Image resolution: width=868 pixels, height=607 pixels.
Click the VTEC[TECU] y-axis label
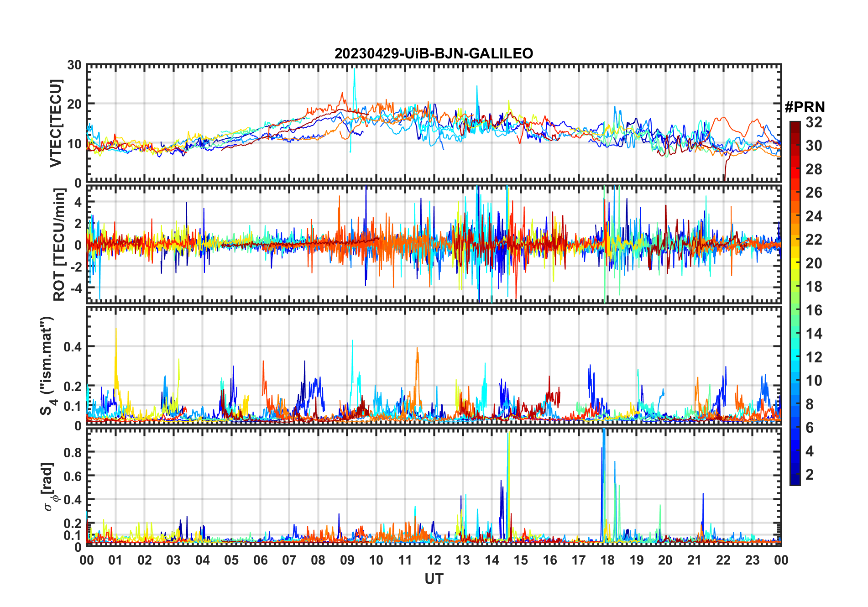pos(56,123)
